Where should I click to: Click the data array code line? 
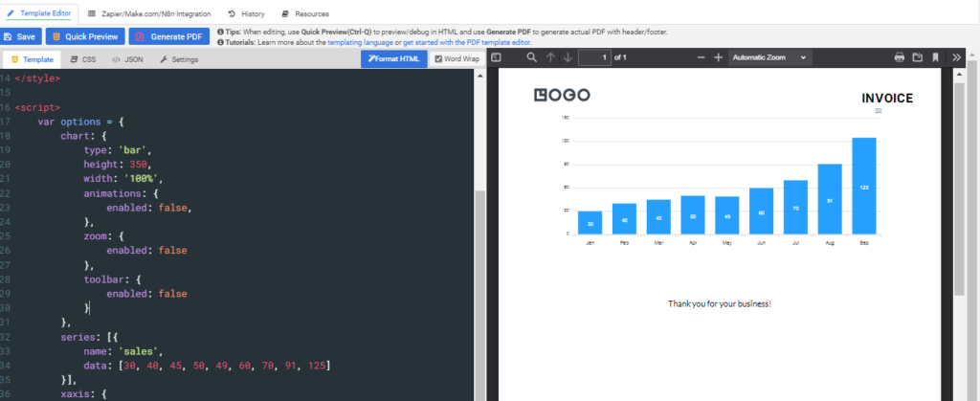207,365
